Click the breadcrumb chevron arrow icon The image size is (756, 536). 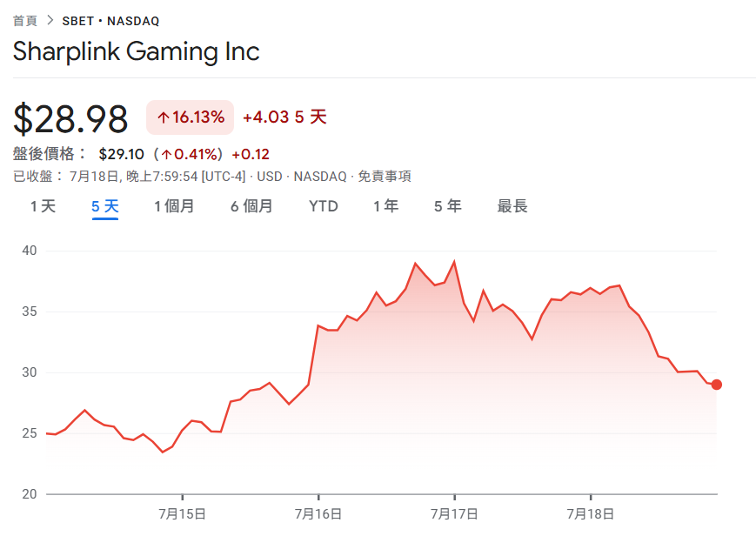50,20
